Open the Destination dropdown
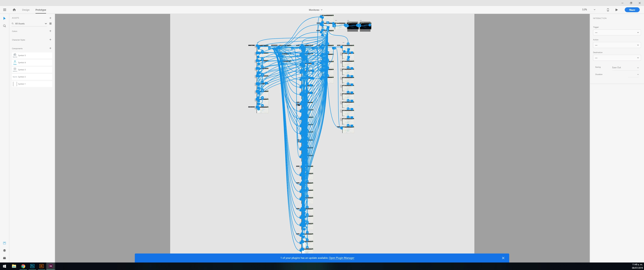Image resolution: width=644 pixels, height=270 pixels. pyautogui.click(x=616, y=58)
